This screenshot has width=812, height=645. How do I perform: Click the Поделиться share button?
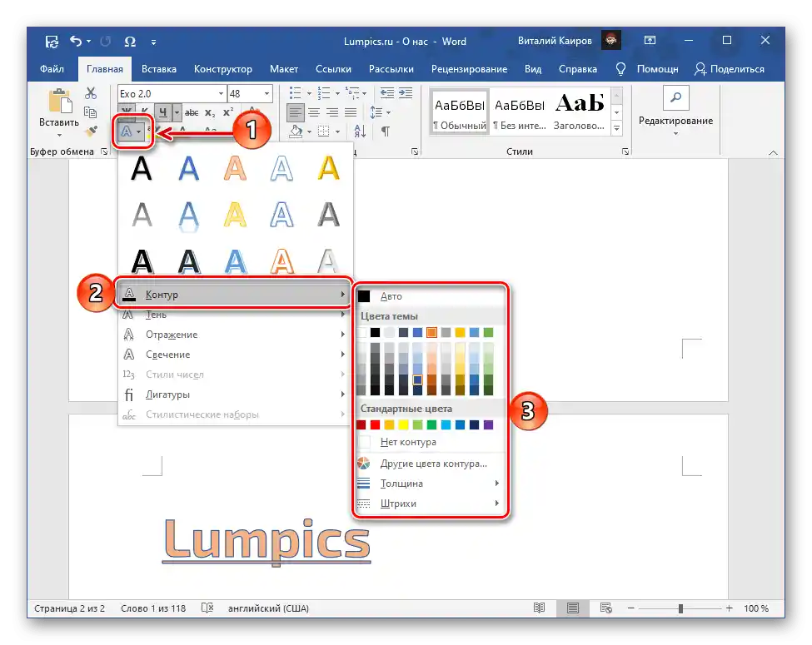[x=730, y=69]
